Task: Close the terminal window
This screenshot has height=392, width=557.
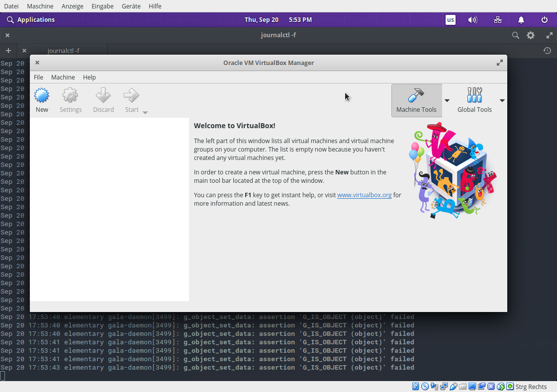Action: point(7,35)
